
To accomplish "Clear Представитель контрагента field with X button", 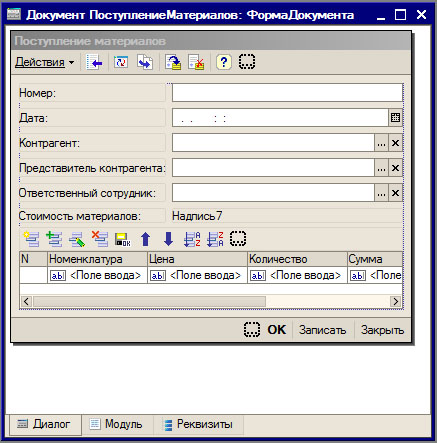I will coord(395,168).
